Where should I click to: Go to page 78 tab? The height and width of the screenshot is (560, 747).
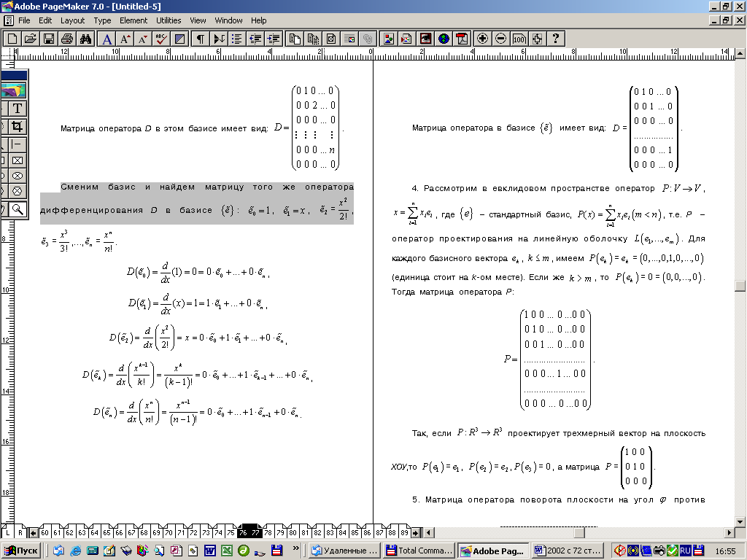[268, 532]
